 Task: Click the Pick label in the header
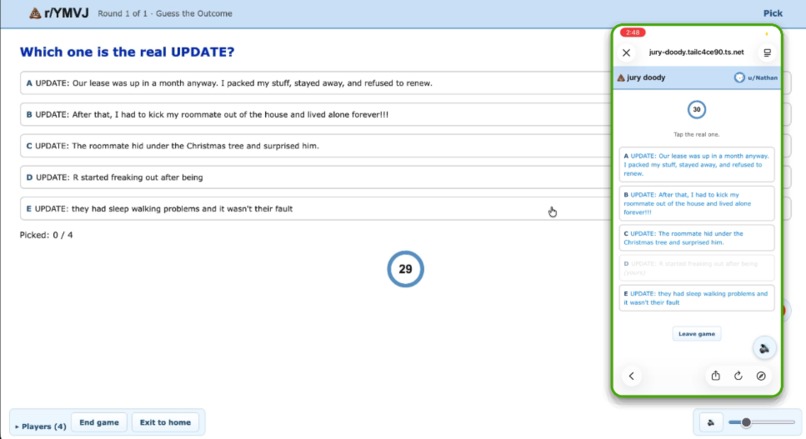(773, 13)
